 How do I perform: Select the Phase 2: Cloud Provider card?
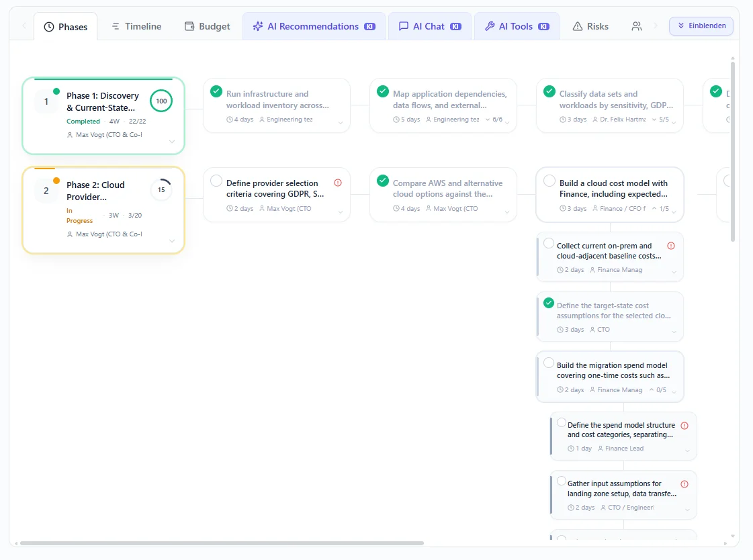click(103, 210)
